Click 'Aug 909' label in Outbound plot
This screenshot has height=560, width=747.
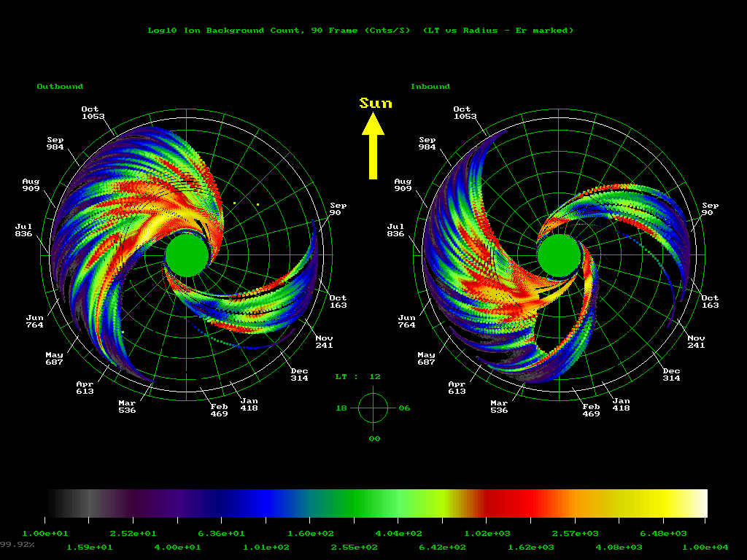tap(31, 184)
